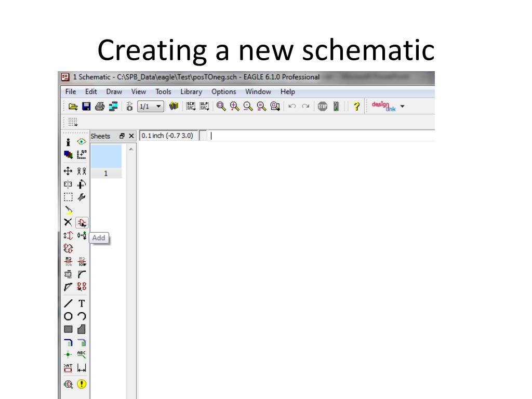
Task: Select the Wire line tool
Action: pos(68,303)
